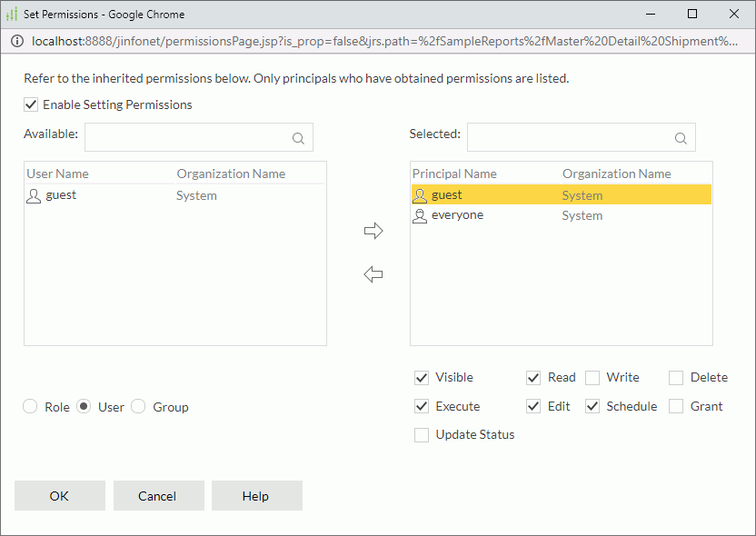Click the user icon next to guest in Available
Viewport: 756px width, 536px height.
[x=32, y=194]
